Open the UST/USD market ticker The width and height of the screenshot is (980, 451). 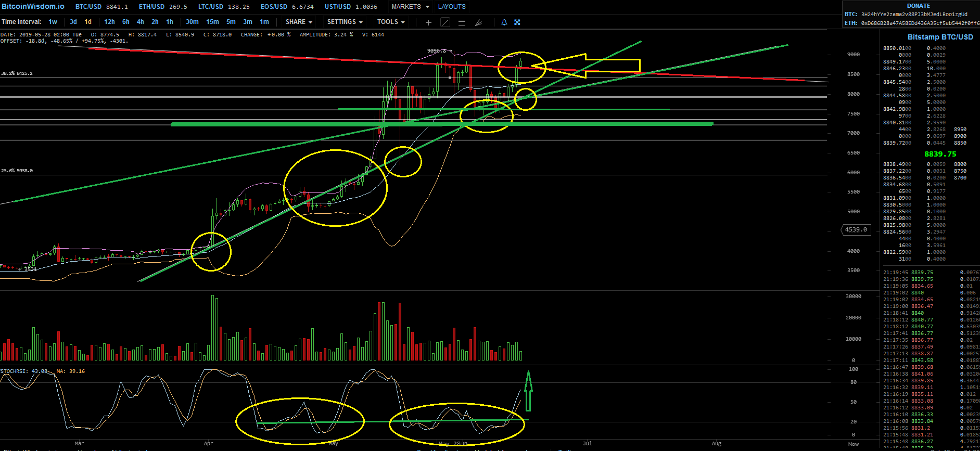click(x=351, y=7)
